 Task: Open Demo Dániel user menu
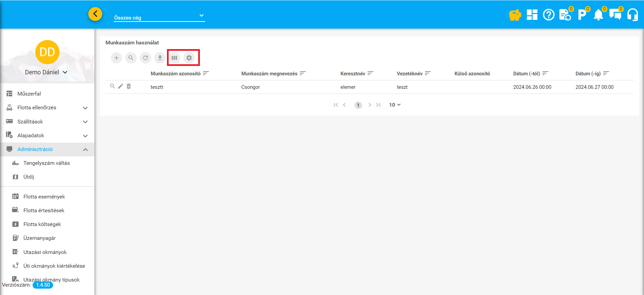[46, 72]
